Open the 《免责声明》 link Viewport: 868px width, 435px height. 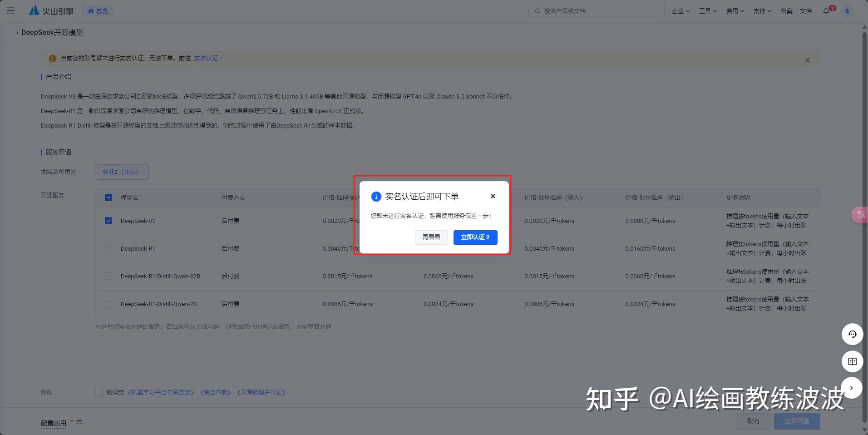click(x=216, y=392)
